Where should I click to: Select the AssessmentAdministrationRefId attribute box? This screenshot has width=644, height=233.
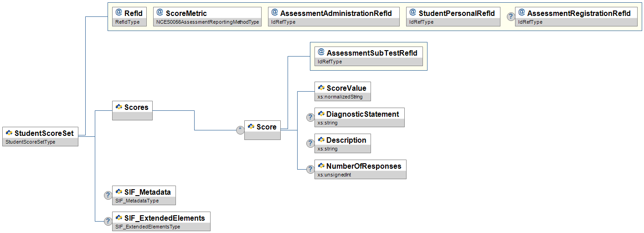pyautogui.click(x=333, y=16)
